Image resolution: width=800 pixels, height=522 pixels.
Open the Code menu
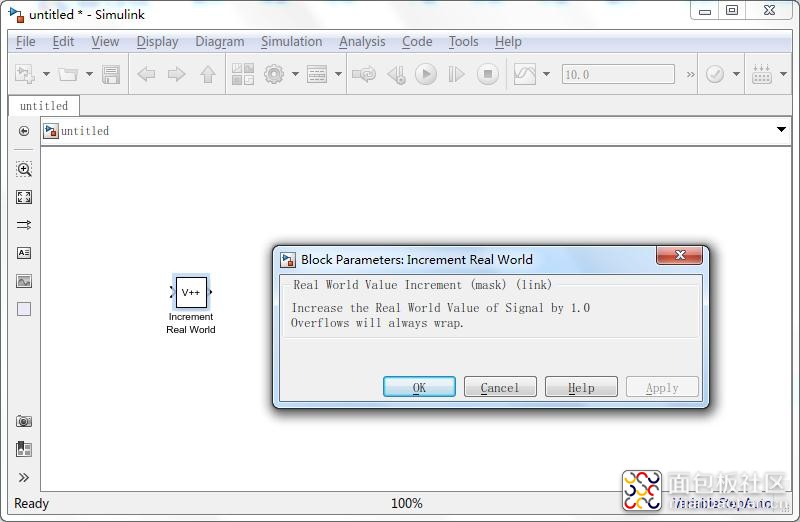tap(417, 41)
